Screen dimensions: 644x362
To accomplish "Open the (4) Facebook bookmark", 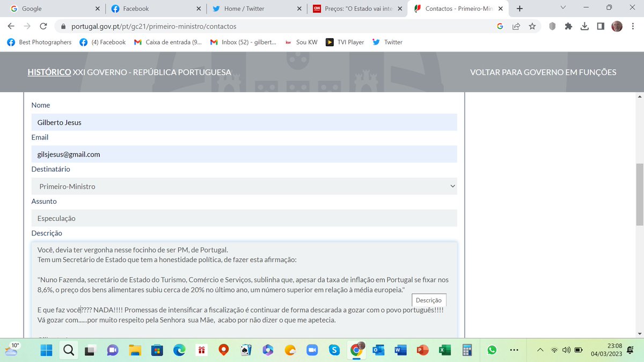I will tap(103, 42).
